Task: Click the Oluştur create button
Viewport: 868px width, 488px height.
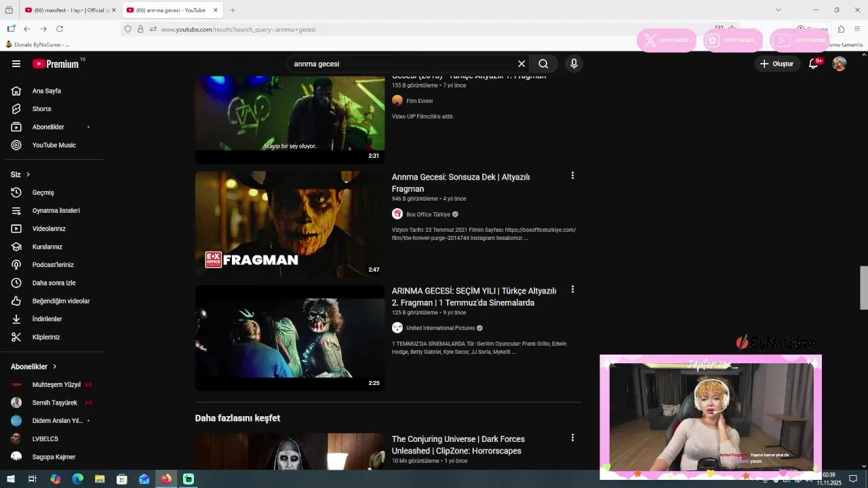Action: (776, 64)
